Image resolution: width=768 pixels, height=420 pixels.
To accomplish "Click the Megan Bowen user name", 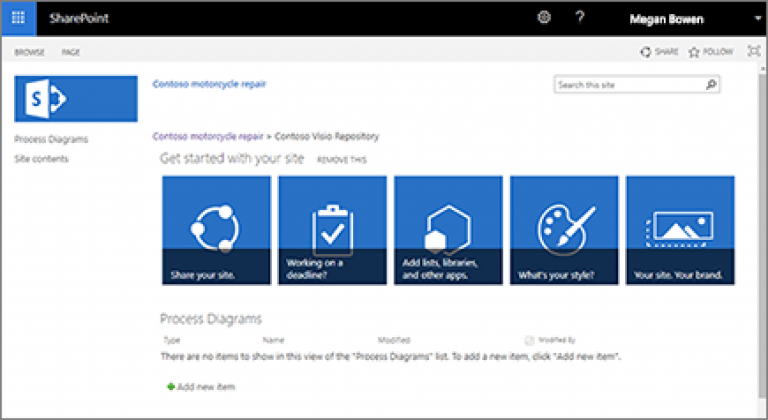I will click(667, 19).
